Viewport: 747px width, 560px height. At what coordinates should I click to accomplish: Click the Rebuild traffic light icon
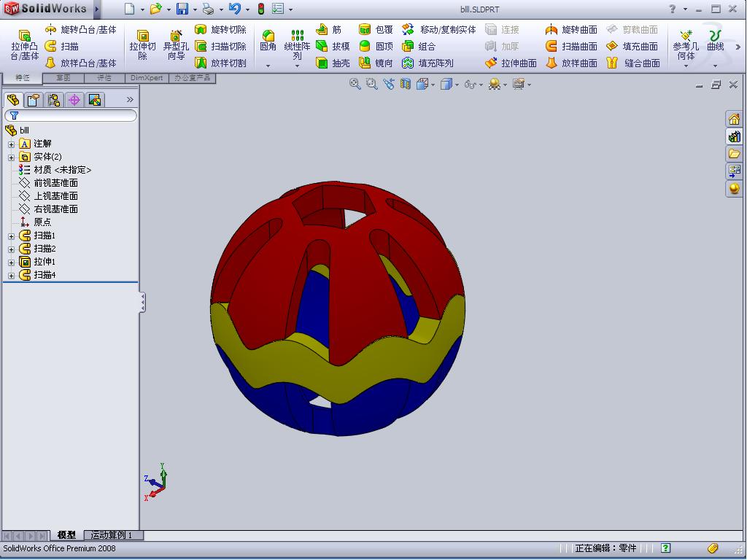pos(261,9)
